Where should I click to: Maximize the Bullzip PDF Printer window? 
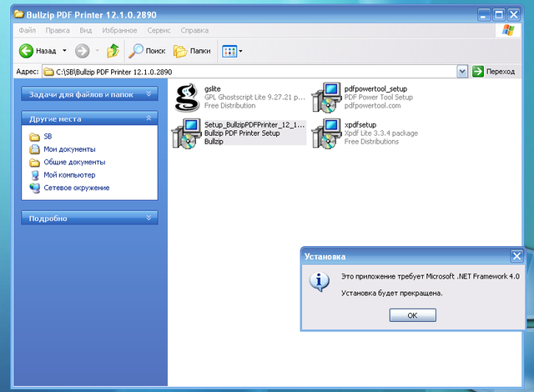(499, 15)
